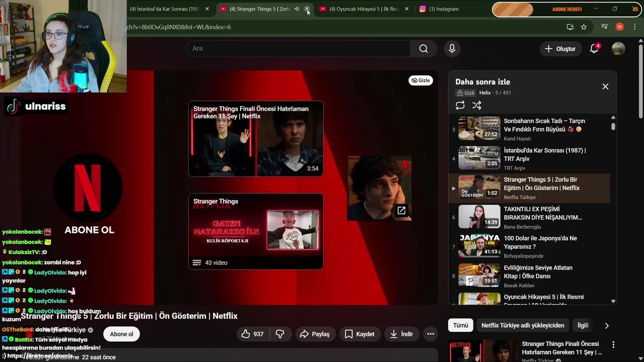Bookmark page with star icon

584,27
